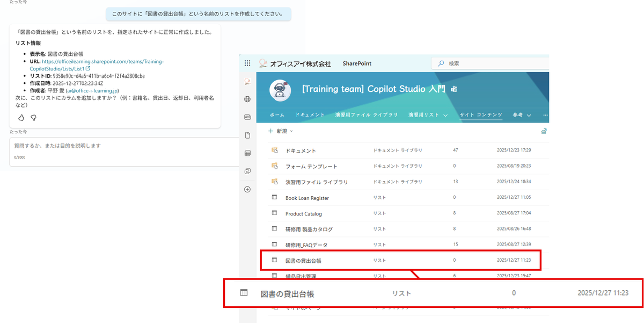
Task: Click the Teams icon beside site title
Action: [x=453, y=89]
